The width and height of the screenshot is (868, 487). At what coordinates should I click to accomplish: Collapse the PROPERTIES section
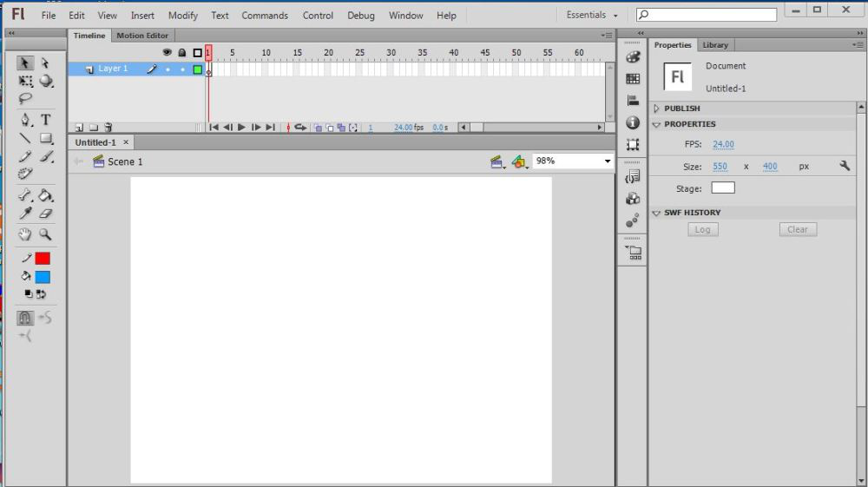tap(656, 124)
